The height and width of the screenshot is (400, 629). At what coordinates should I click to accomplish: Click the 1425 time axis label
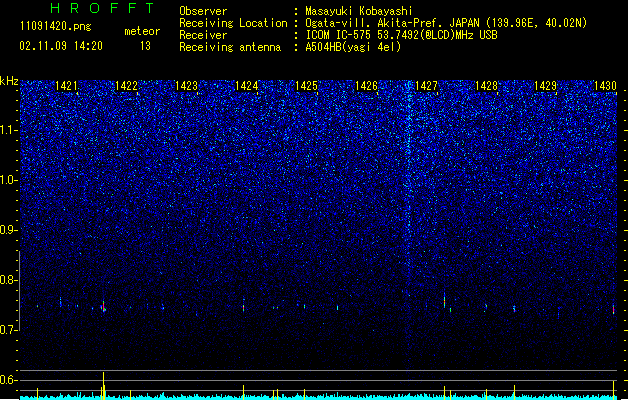306,86
